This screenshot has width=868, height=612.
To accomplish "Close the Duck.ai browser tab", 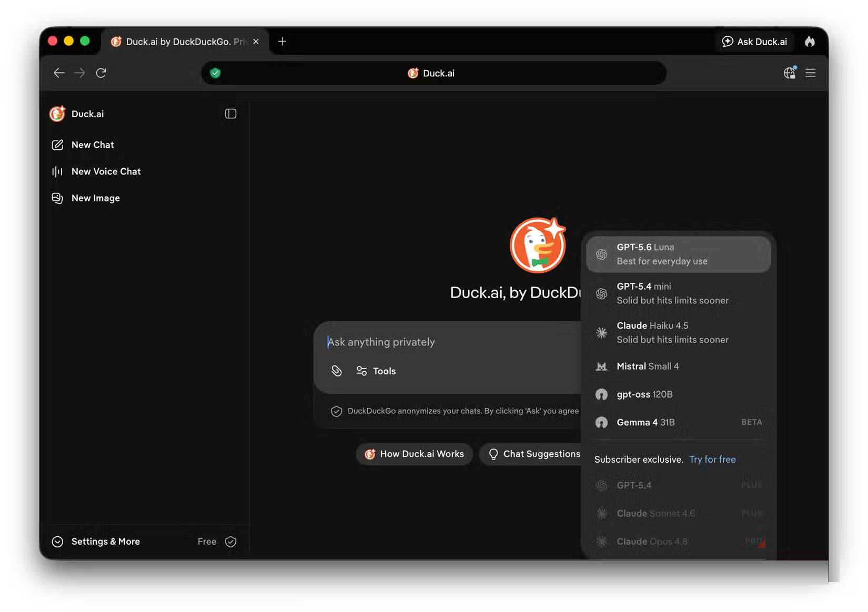I will [256, 42].
